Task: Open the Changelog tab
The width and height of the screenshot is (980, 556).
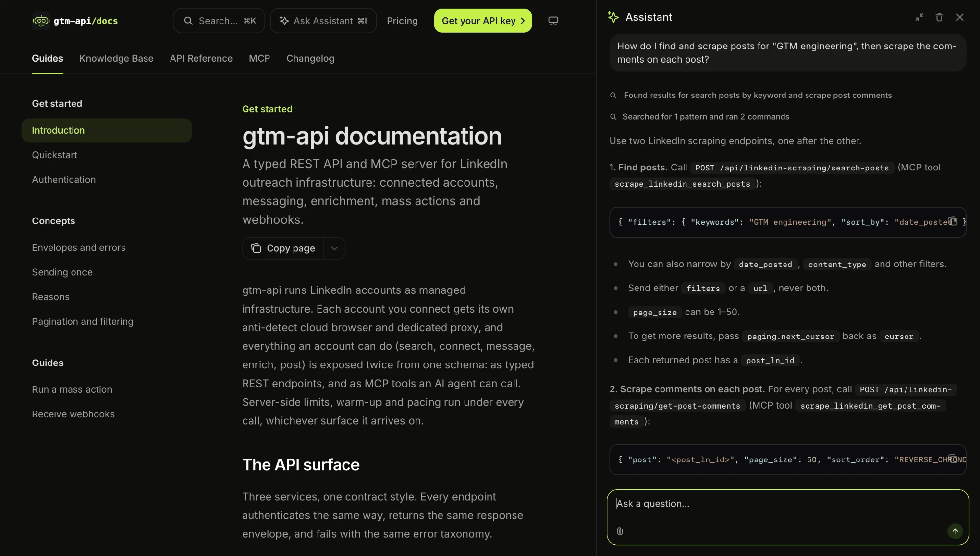Action: tap(310, 58)
